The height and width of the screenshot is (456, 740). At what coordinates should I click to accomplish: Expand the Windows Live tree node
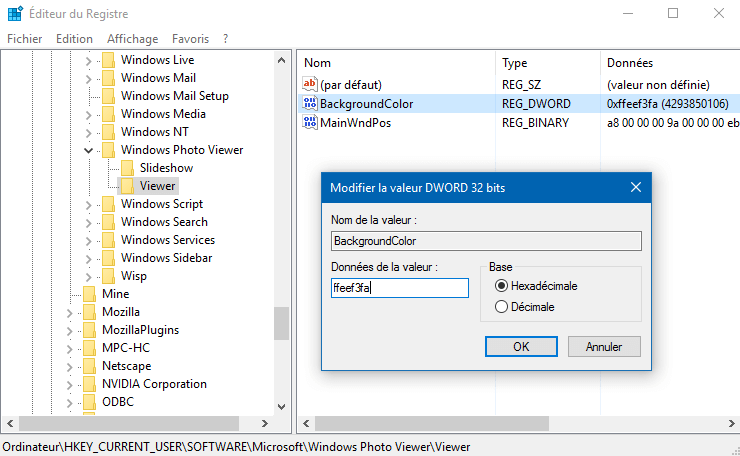coord(88,61)
